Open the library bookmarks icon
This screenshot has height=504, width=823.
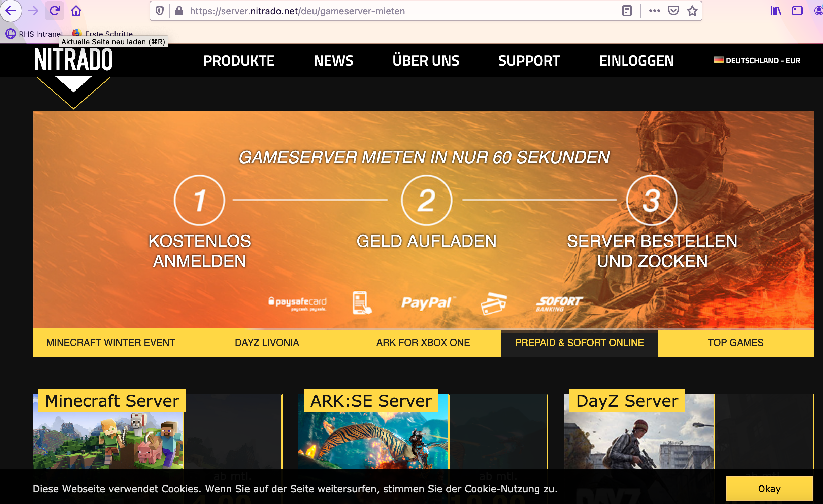(776, 11)
